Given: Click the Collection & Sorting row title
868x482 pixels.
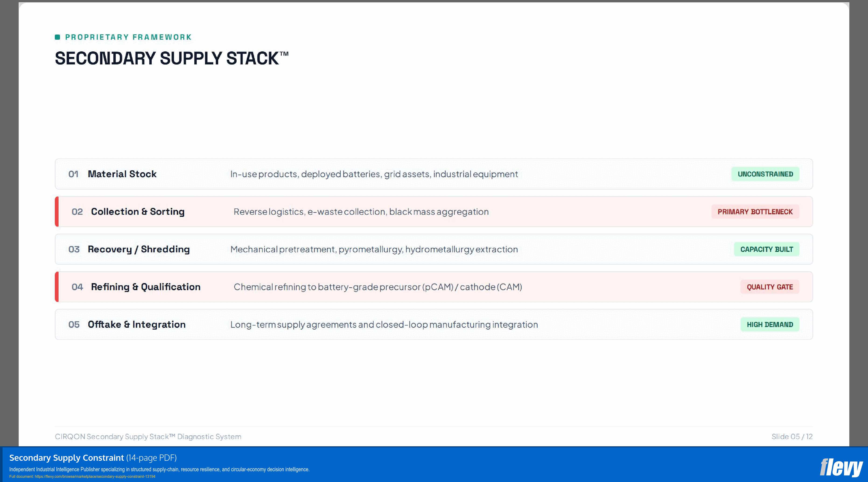Looking at the screenshot, I should tap(138, 212).
